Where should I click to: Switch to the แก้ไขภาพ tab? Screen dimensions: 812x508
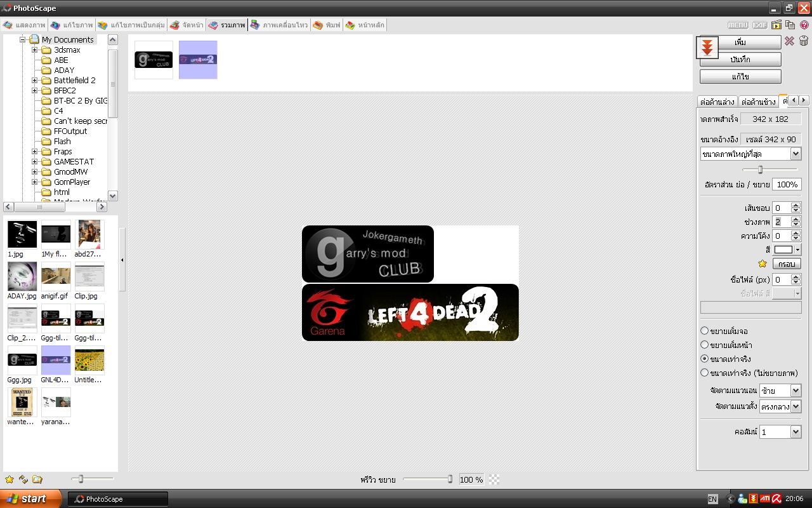point(72,25)
